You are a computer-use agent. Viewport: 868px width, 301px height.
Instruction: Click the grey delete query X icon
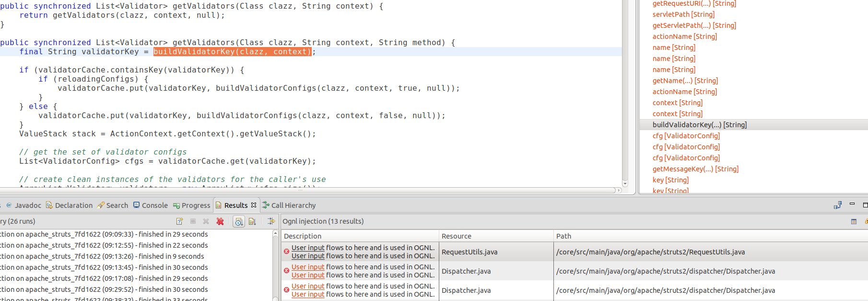click(206, 221)
